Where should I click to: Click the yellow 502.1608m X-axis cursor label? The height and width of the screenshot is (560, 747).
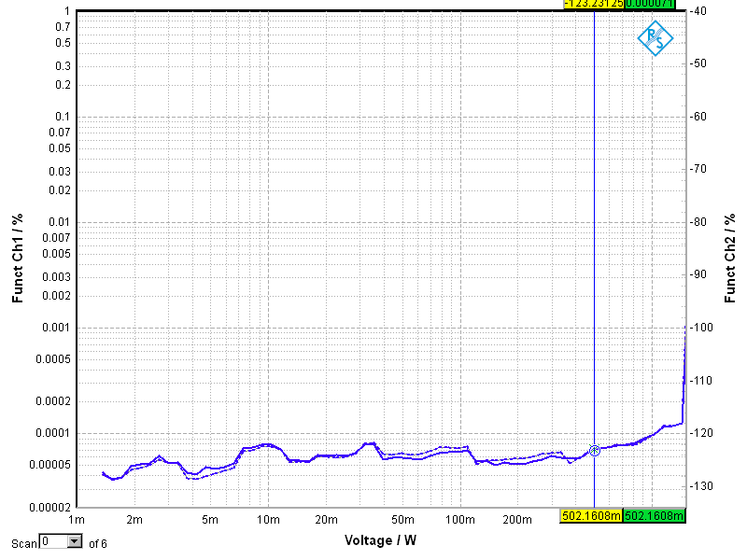590,515
